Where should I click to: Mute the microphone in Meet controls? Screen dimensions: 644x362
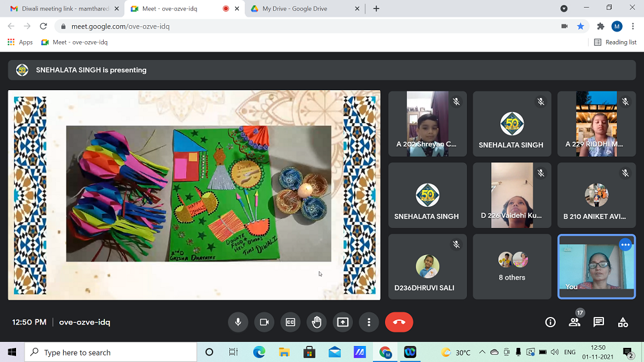238,322
